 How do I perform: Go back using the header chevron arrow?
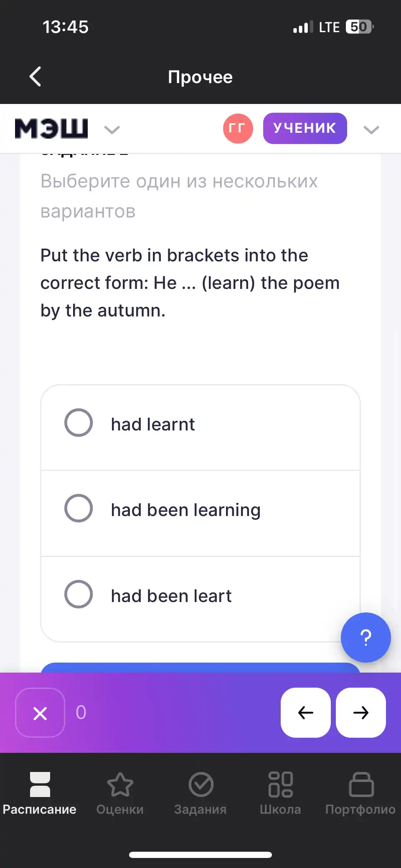click(36, 77)
